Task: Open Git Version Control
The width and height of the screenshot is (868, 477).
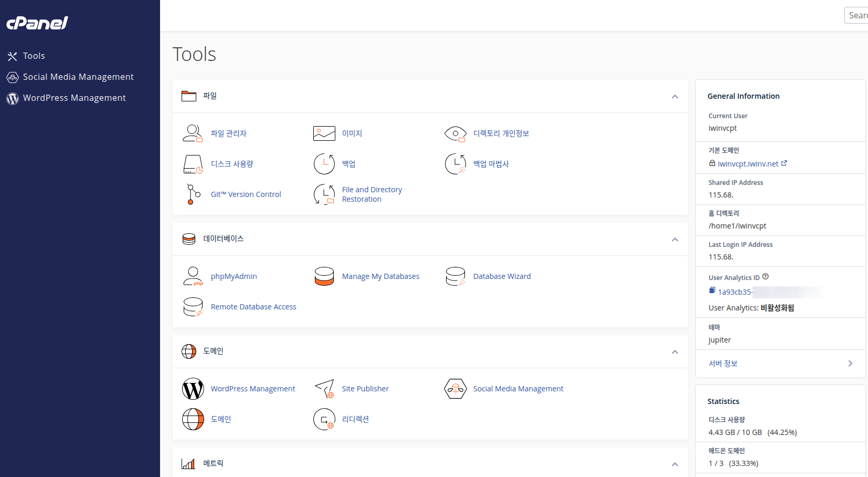Action: click(246, 194)
